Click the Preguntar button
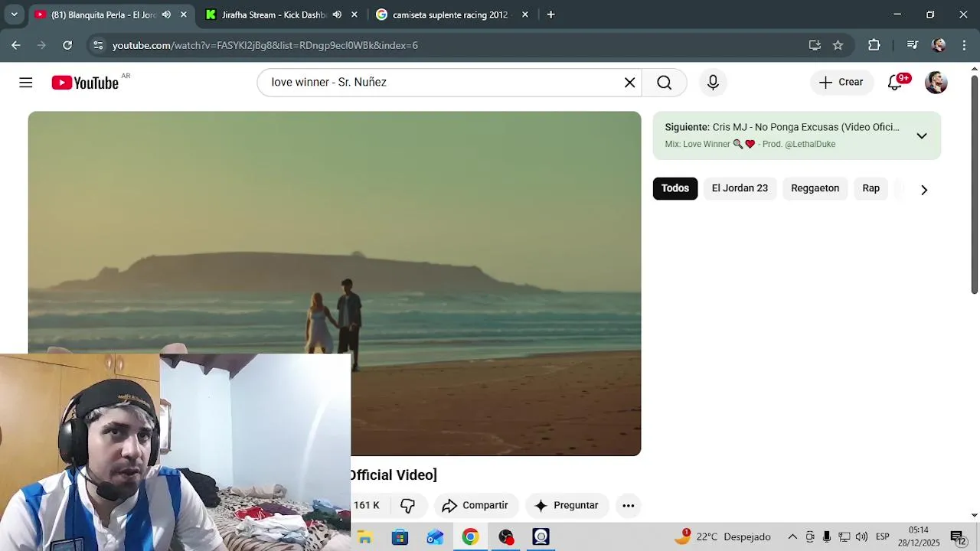The height and width of the screenshot is (551, 980). click(567, 505)
